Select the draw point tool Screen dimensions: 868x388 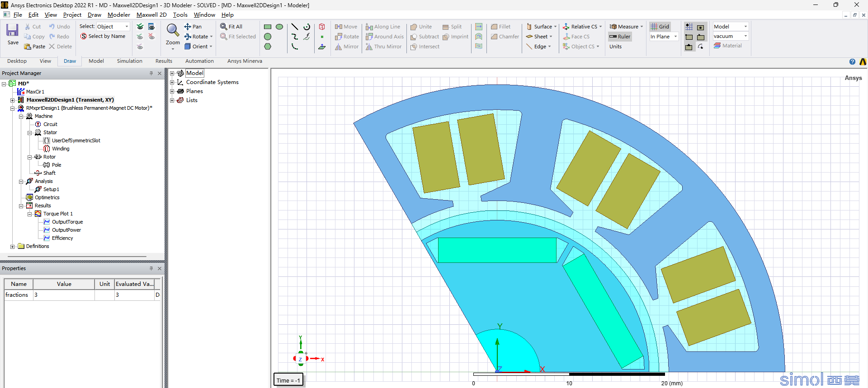322,37
